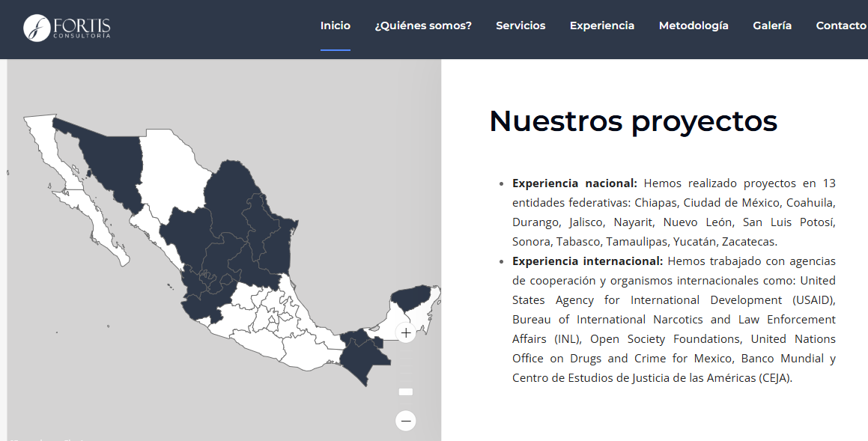Screen dimensions: 868x441
Task: Click the 'Experiencia nacional:' bold text
Action: [x=574, y=183]
